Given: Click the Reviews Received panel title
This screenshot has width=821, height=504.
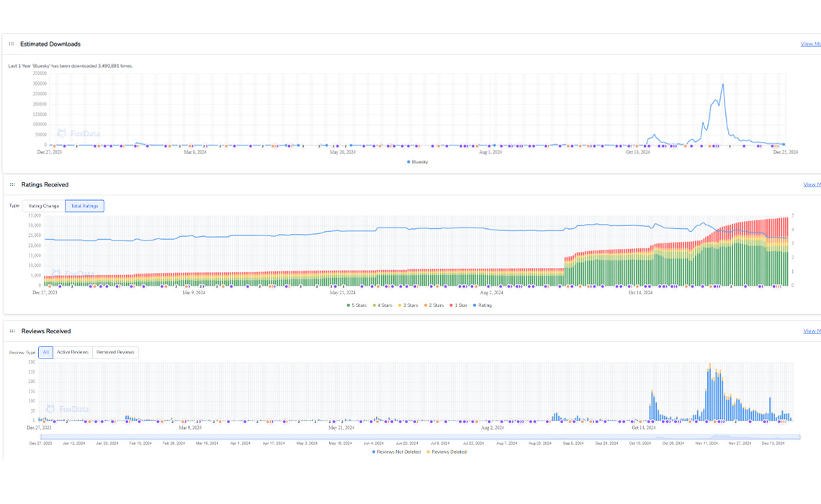Looking at the screenshot, I should click(46, 331).
